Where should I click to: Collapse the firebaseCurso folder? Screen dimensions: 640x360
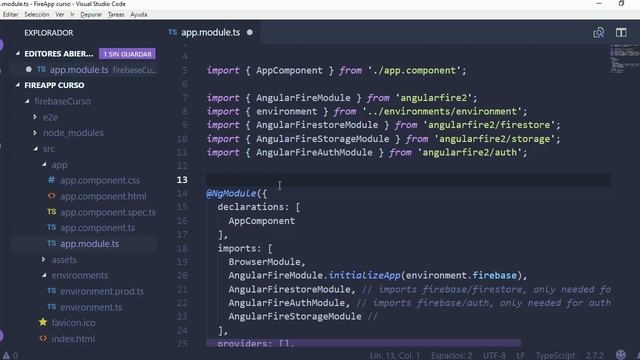click(27, 101)
